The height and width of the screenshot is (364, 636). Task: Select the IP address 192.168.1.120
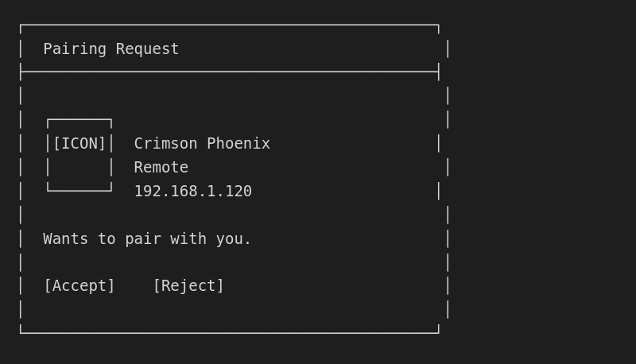(x=192, y=192)
